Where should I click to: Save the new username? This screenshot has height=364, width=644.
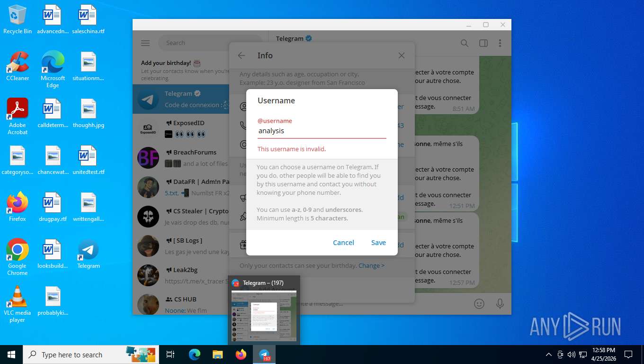[378, 243]
